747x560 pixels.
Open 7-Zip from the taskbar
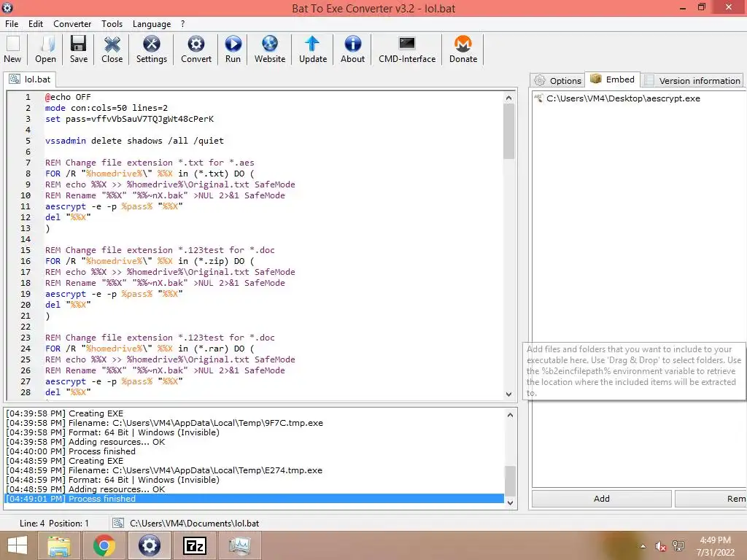[x=194, y=545]
